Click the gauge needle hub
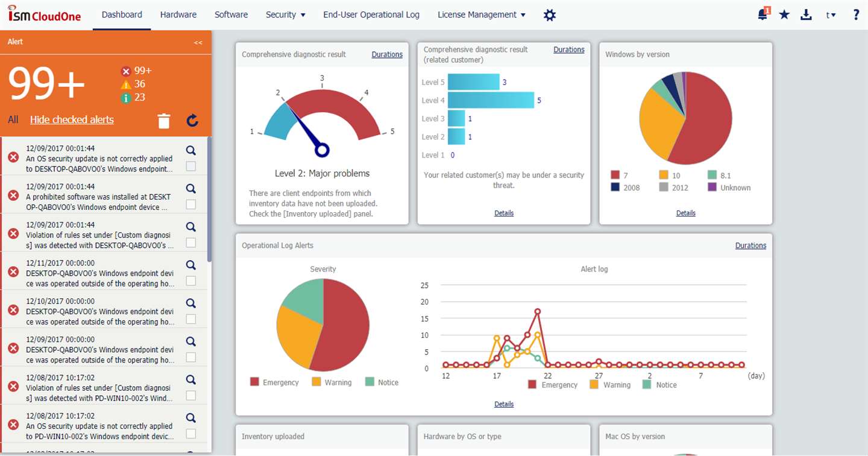Screen dimensions: 868x456 322,150
